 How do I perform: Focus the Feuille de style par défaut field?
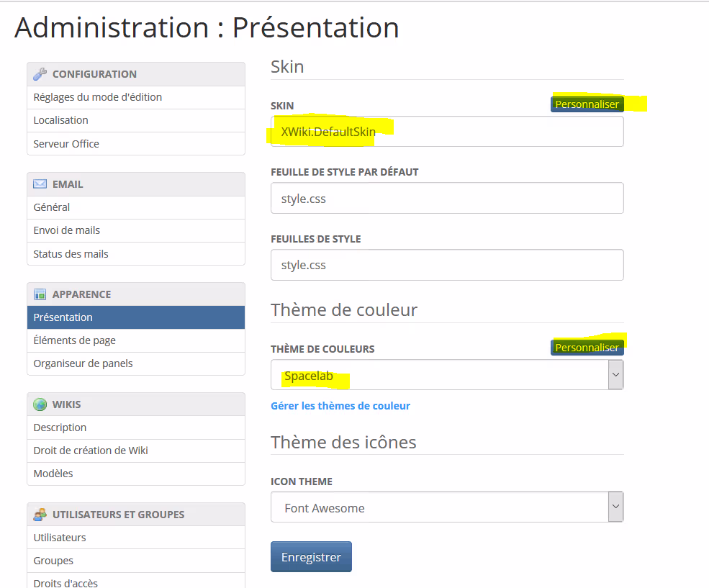(x=446, y=199)
